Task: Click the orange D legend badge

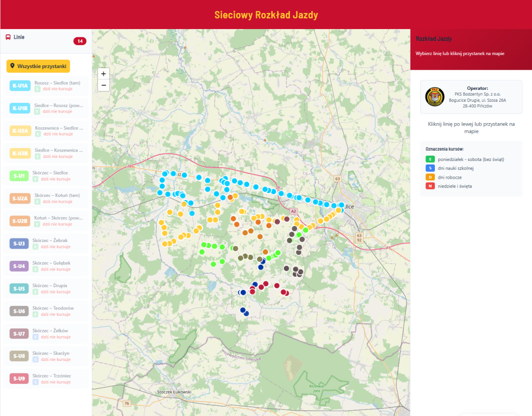Action: 430,177
